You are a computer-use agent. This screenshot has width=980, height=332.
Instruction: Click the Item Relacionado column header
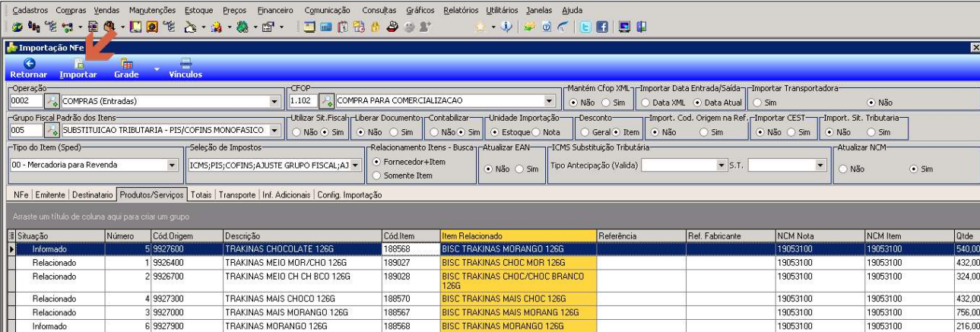[x=517, y=236]
